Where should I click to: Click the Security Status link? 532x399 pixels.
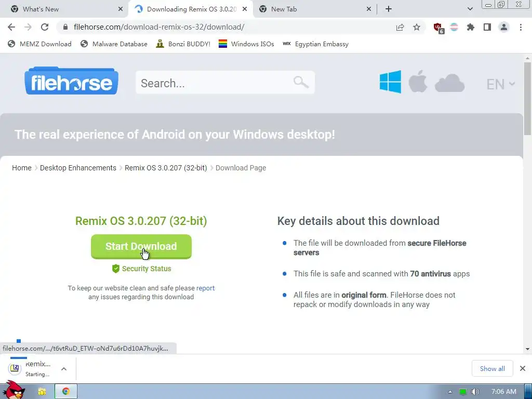coord(147,269)
